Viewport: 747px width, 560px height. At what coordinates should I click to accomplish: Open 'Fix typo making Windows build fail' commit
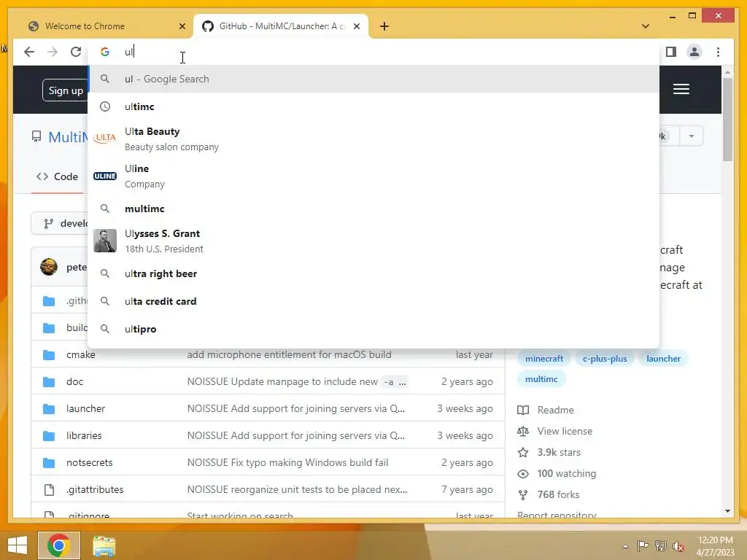(287, 463)
